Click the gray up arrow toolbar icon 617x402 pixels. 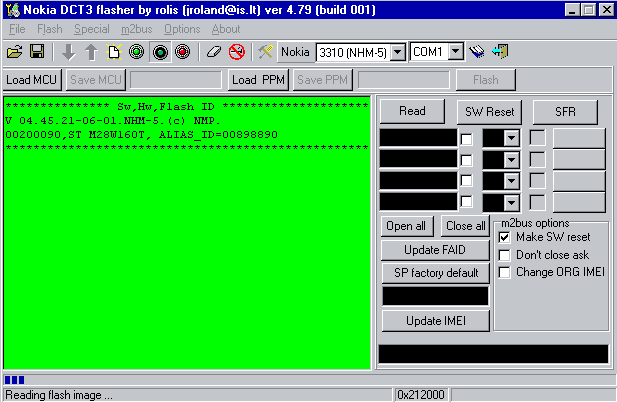(x=91, y=52)
